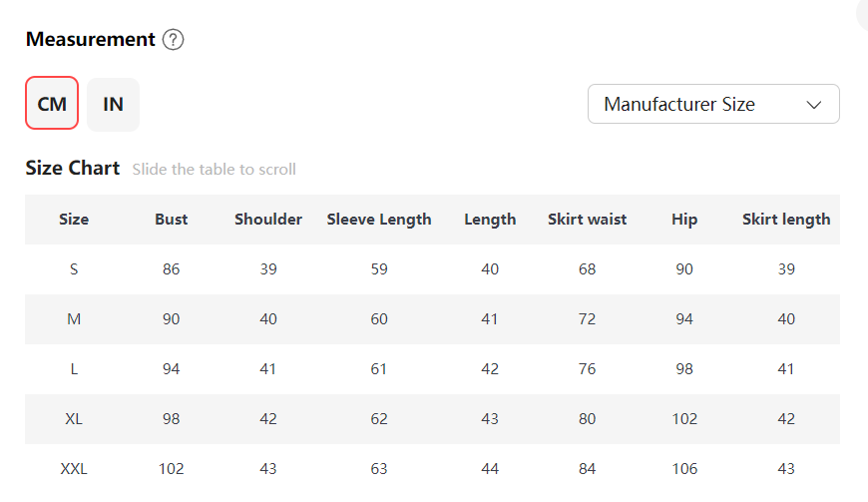868x502 pixels.
Task: Click the Measurement section title
Action: pos(90,40)
